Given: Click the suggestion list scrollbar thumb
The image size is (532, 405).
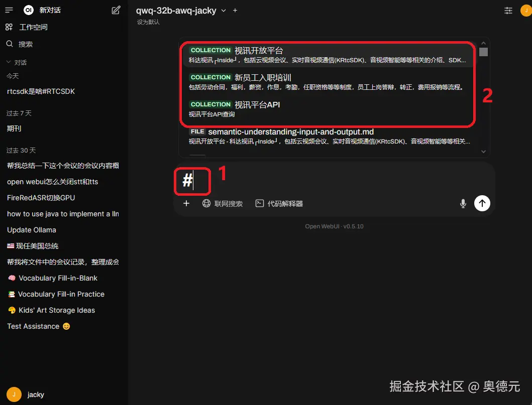Looking at the screenshot, I should point(483,52).
